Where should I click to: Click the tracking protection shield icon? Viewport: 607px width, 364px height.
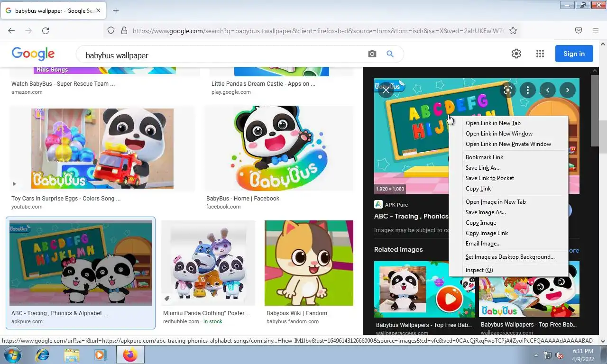point(111,30)
